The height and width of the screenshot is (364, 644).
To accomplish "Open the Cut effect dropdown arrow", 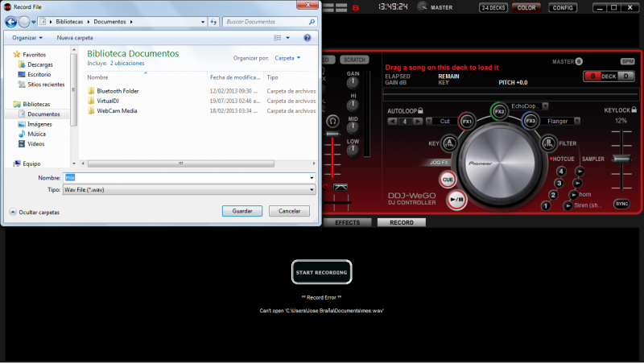I will pyautogui.click(x=429, y=121).
